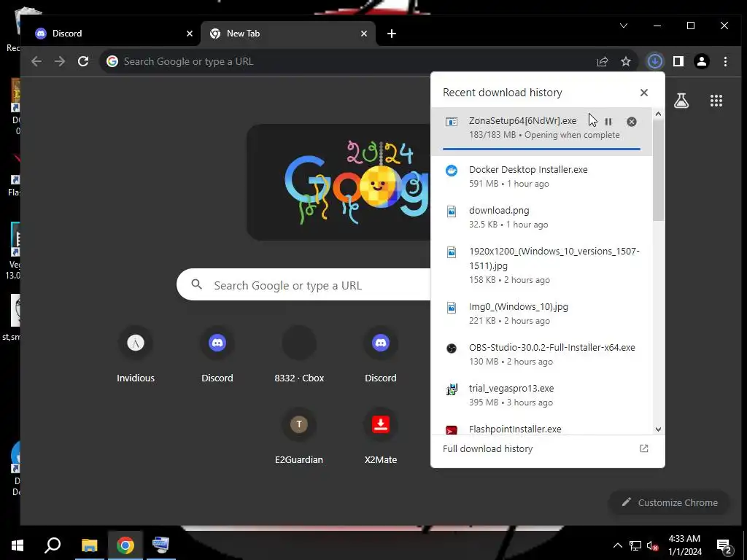Pause the ZonaSetup64 download
Image resolution: width=747 pixels, height=560 pixels.
(x=608, y=122)
